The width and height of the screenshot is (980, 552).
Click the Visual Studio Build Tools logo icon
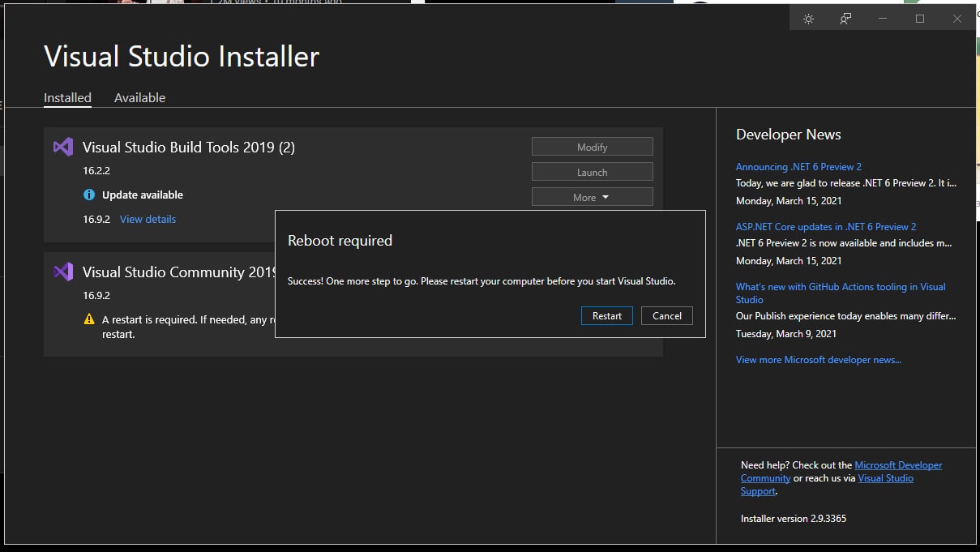point(63,147)
